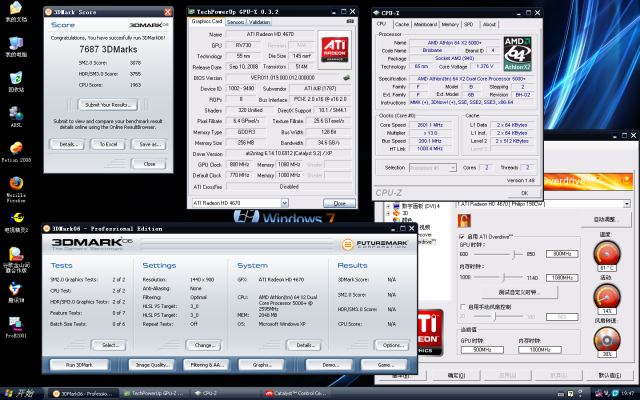Click the My Computer desktop icon

[x=15, y=44]
